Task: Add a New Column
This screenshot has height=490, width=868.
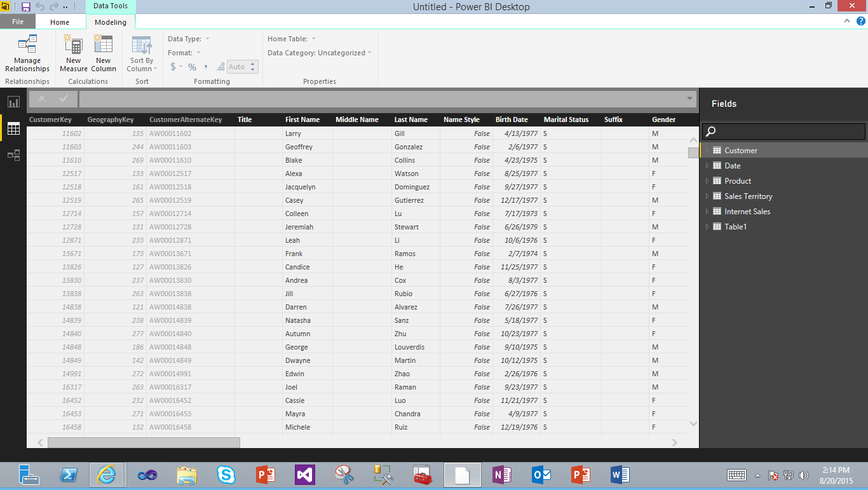Action: [104, 54]
